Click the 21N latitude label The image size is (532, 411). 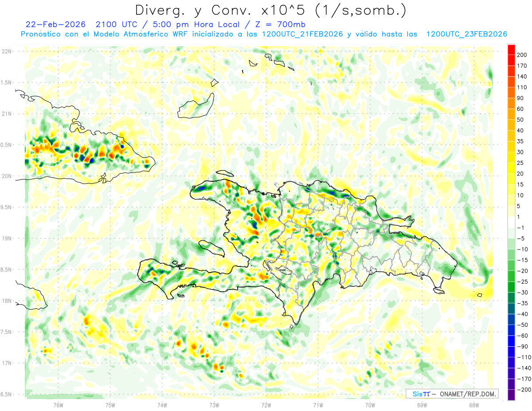(7, 114)
